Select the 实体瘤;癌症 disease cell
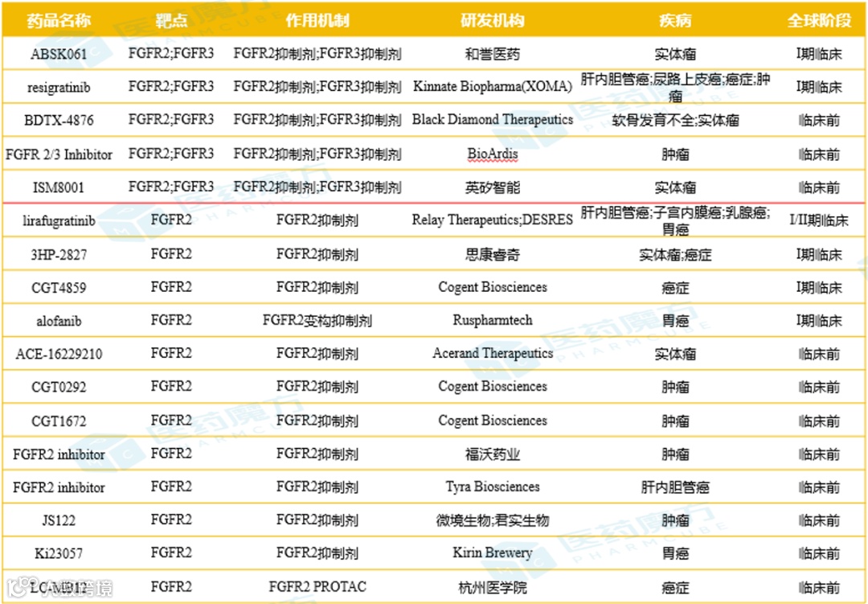The height and width of the screenshot is (604, 868). click(675, 254)
